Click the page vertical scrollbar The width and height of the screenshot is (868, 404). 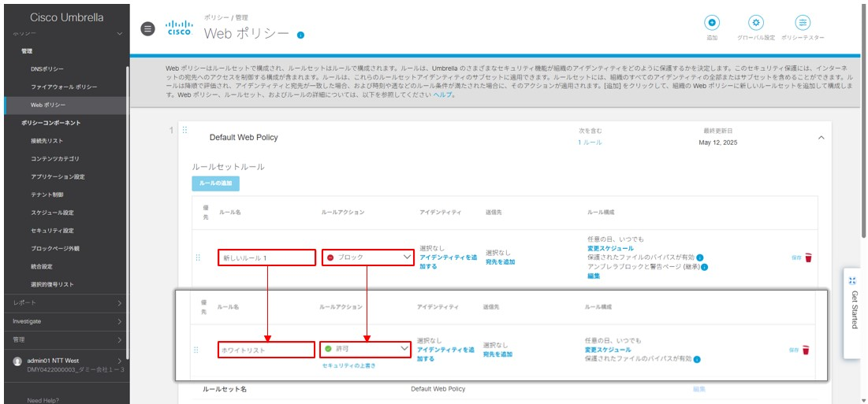click(864, 121)
